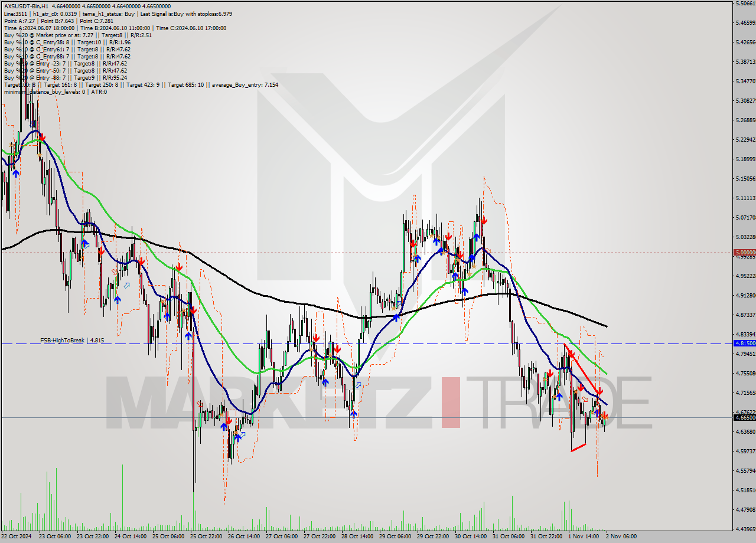756x543 pixels.
Task: Select the 'Entry -23' buy line
Action: 65,63
